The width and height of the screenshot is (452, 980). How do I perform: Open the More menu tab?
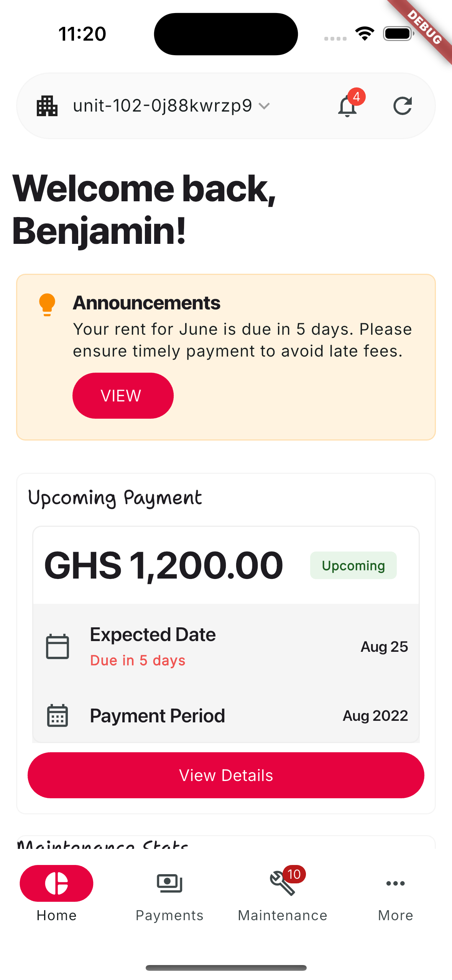(395, 893)
